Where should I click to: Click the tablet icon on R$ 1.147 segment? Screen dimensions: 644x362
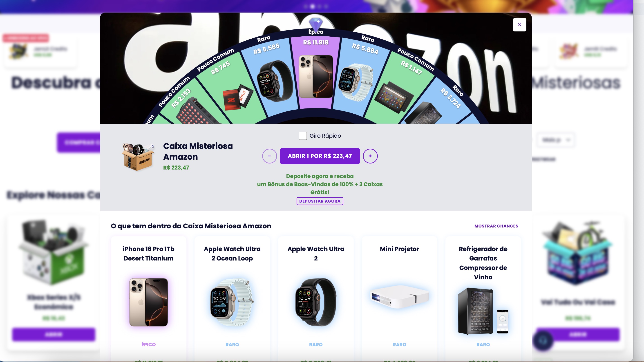394,97
